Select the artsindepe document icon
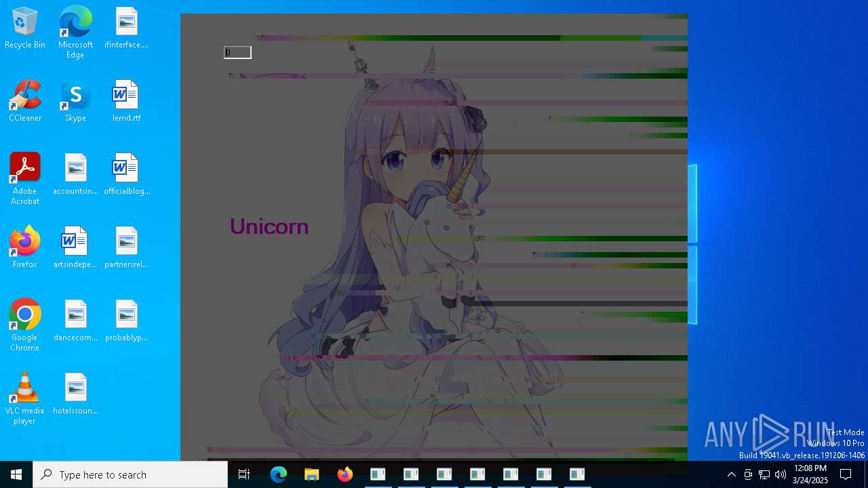 [75, 248]
